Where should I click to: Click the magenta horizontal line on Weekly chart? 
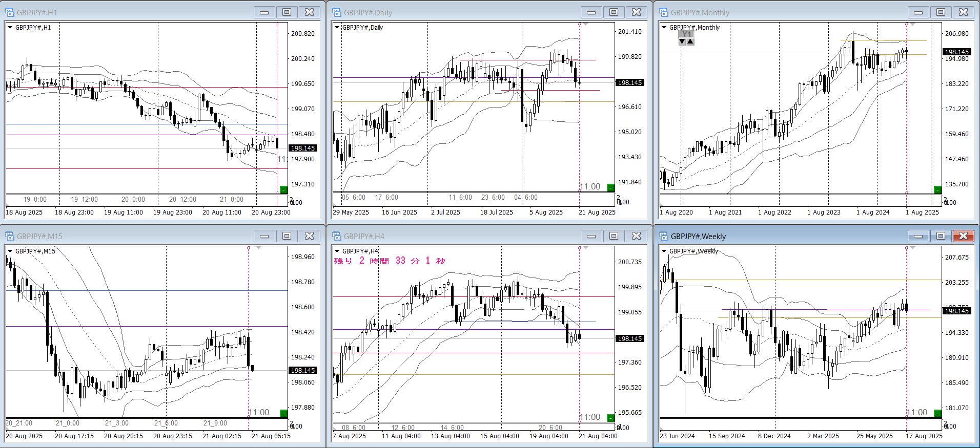[x=769, y=309]
